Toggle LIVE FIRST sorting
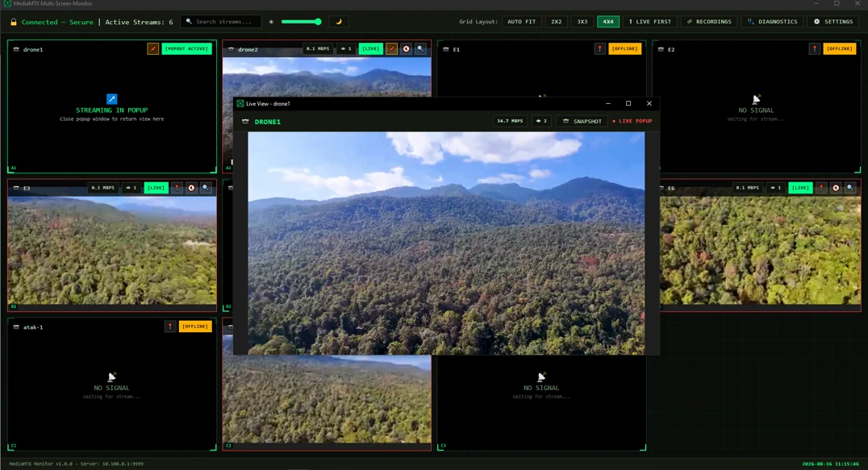This screenshot has width=868, height=470. click(650, 22)
